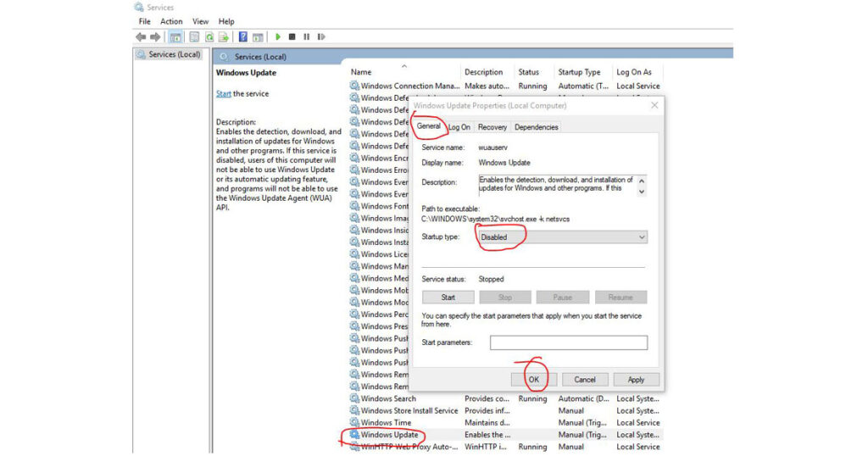Sort by the Status column header
This screenshot has width=868, height=462.
pyautogui.click(x=528, y=72)
